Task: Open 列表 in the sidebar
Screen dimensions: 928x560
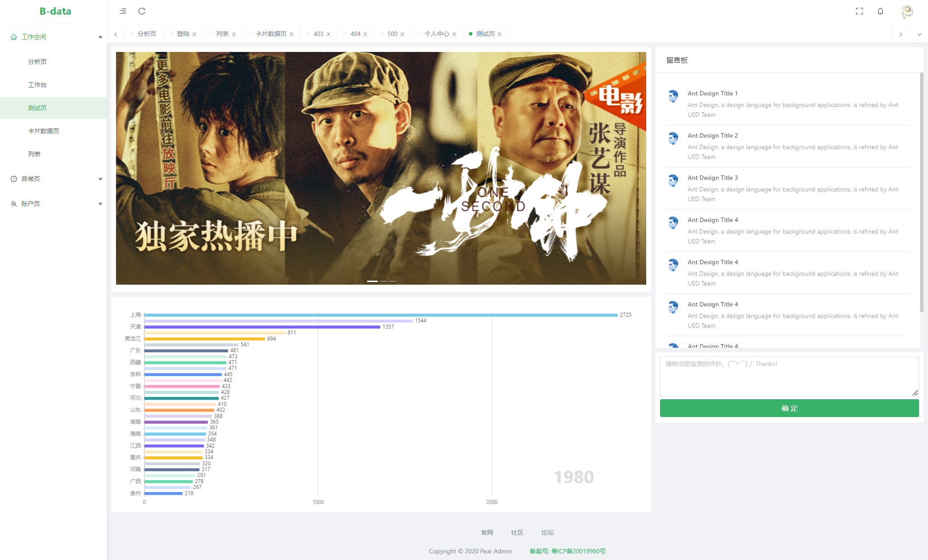Action: click(x=53, y=154)
